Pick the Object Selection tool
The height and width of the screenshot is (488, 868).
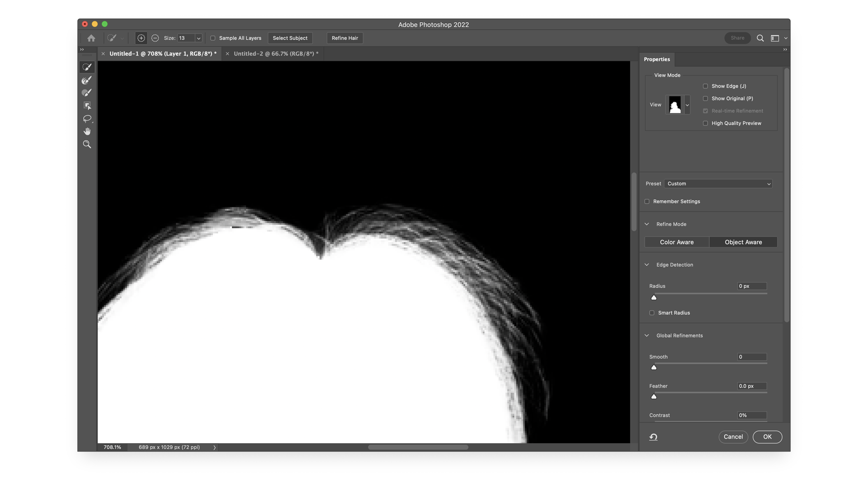pos(87,105)
